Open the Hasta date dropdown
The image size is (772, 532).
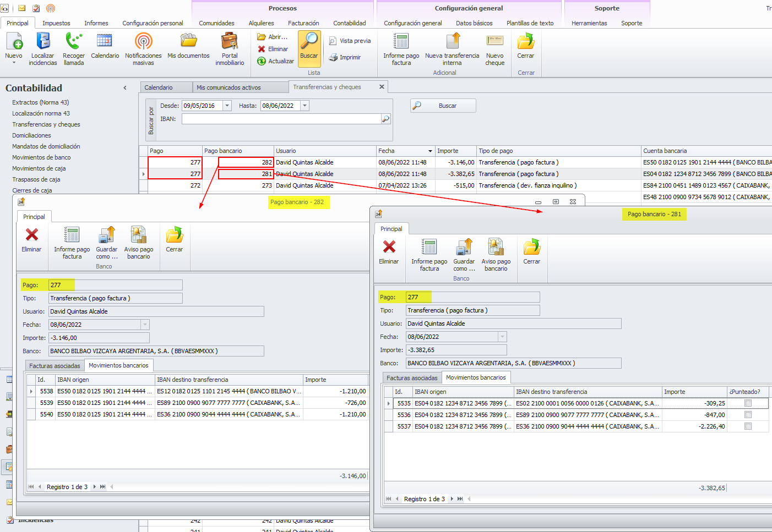pyautogui.click(x=305, y=106)
